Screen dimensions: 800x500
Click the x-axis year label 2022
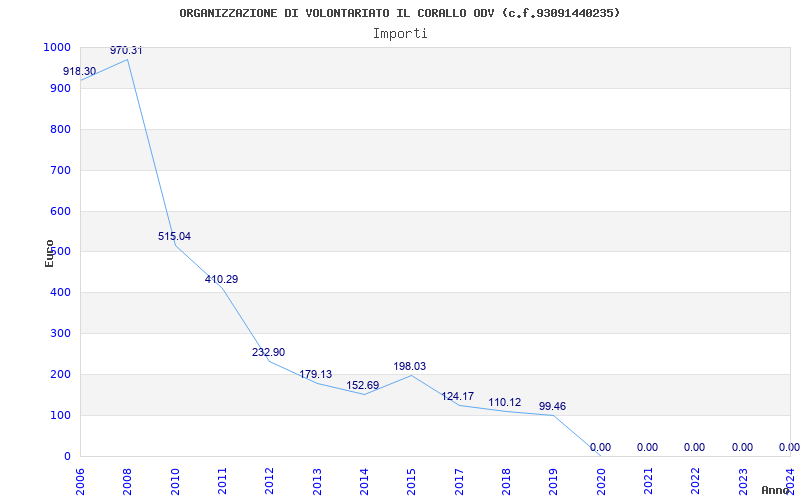695,482
